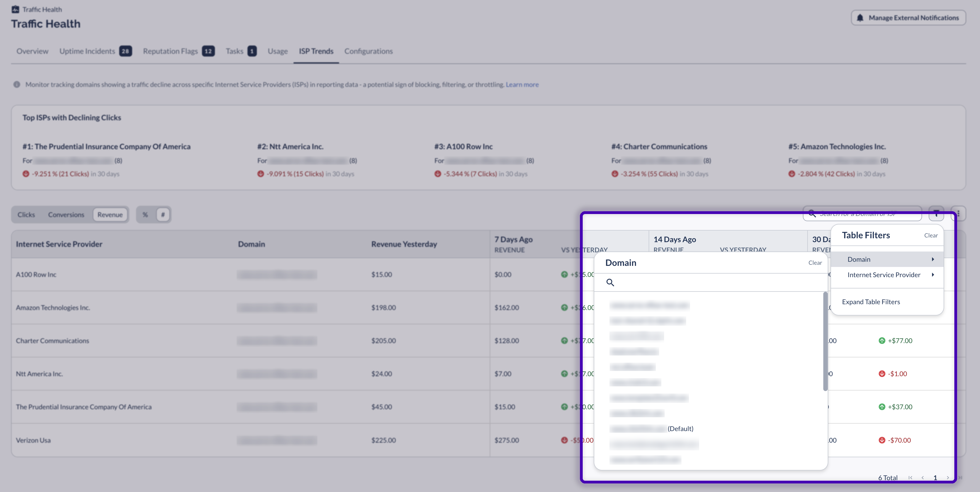980x492 pixels.
Task: Click the magnifier icon in Domain filter search
Action: coord(610,282)
